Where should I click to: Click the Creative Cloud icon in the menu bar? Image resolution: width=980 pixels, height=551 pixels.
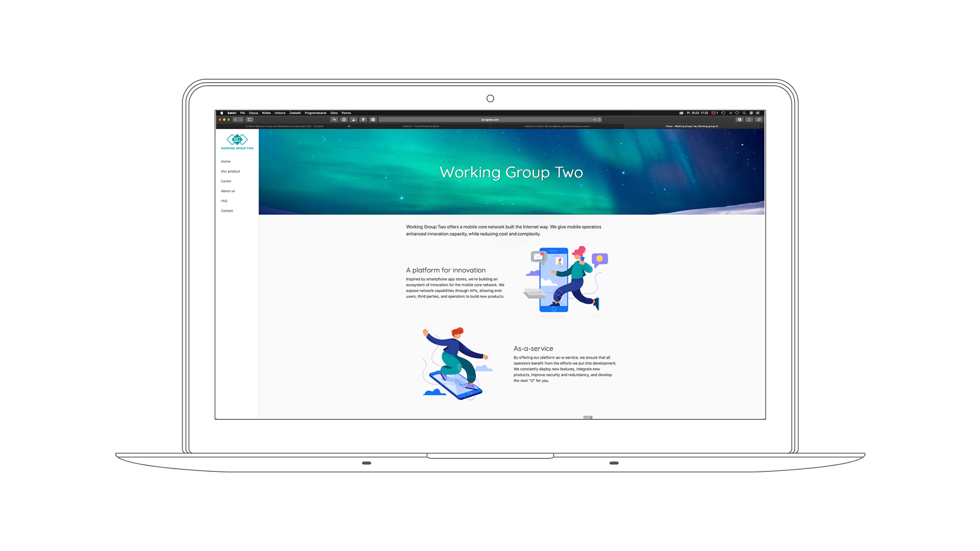pos(681,113)
